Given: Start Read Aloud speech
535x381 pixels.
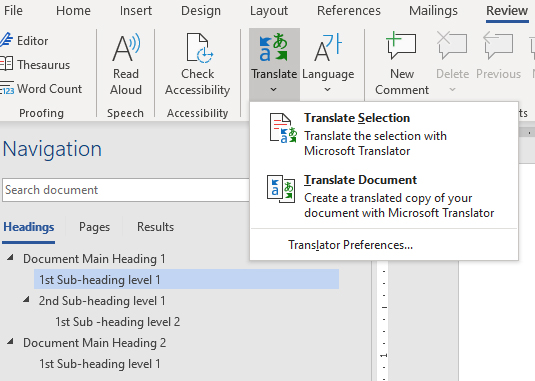Looking at the screenshot, I should pos(126,64).
